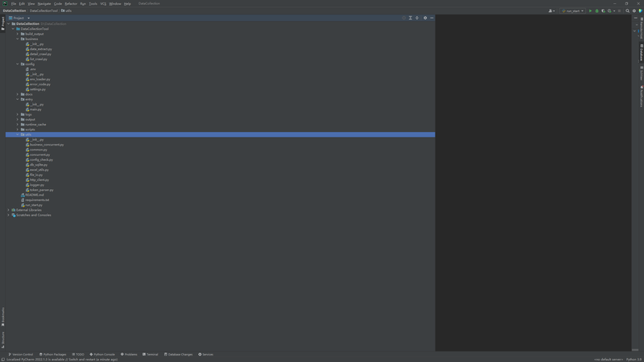The width and height of the screenshot is (644, 362).
Task: Open the Database tool window
Action: pyautogui.click(x=641, y=52)
